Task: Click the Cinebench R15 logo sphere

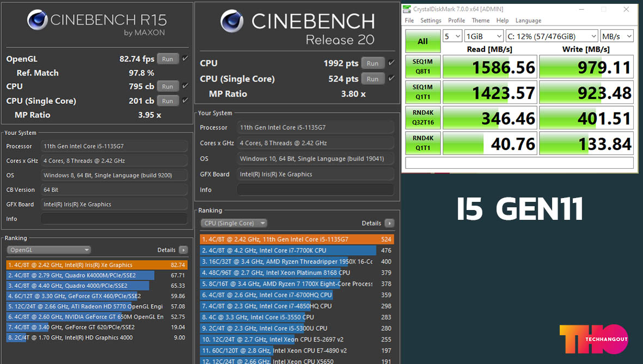Action: coord(38,20)
